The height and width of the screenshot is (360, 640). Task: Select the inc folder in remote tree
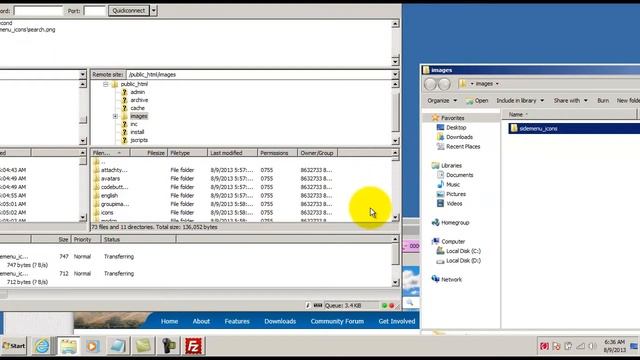(134, 124)
